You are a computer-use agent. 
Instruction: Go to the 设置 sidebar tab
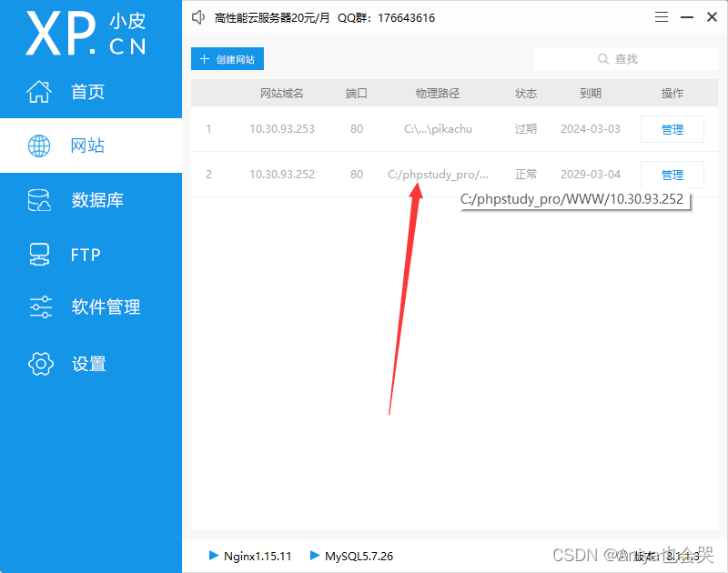click(91, 363)
